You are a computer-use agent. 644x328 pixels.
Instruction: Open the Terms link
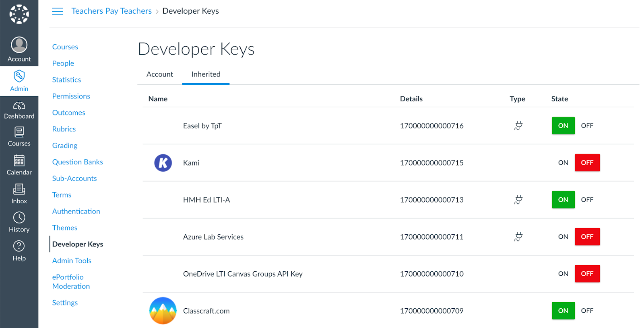62,195
